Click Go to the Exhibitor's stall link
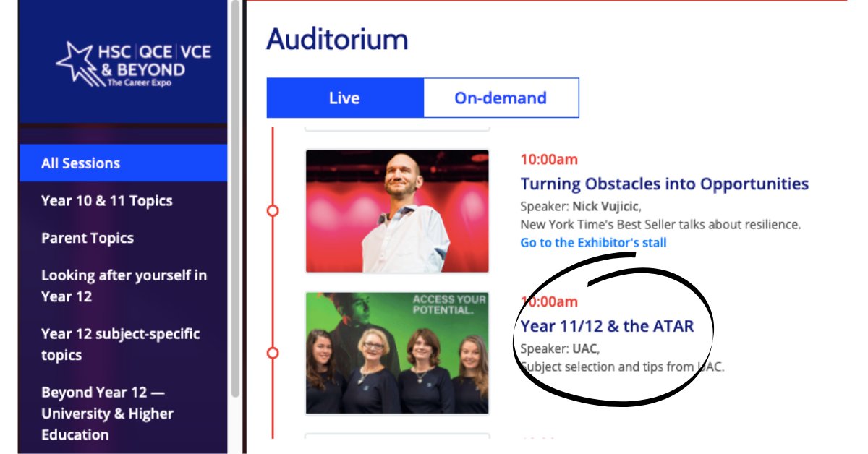868x454 pixels. 593,242
